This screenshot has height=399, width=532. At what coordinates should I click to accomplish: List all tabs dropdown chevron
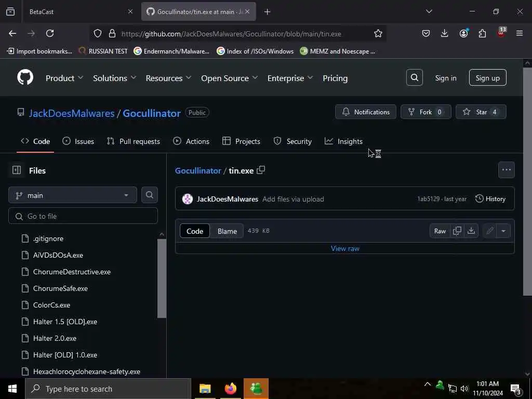click(x=429, y=11)
